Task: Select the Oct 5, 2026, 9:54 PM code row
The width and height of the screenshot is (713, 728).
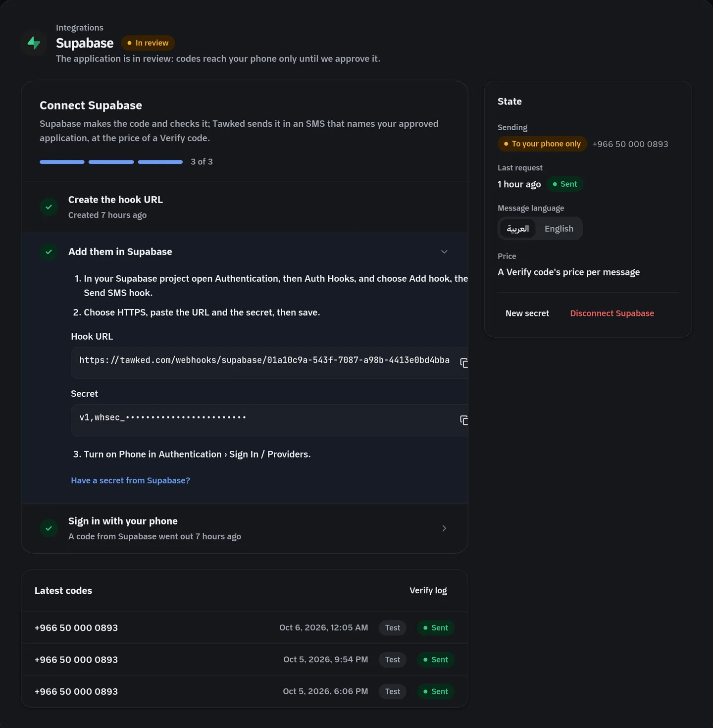Action: click(245, 660)
